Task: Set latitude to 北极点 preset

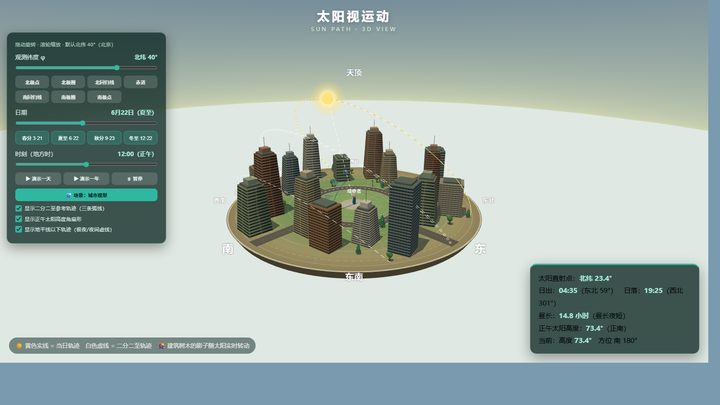Action: point(32,82)
